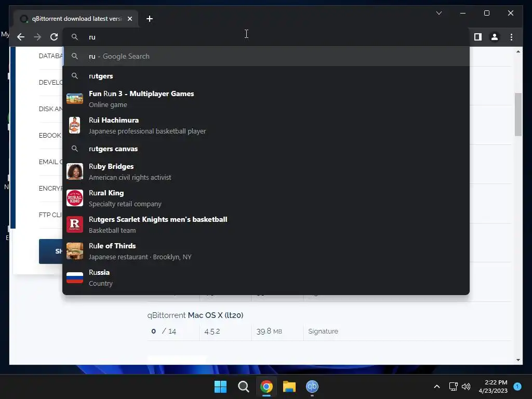This screenshot has width=532, height=399.
Task: Click the Rutgers R logo thumbnail
Action: (75, 224)
